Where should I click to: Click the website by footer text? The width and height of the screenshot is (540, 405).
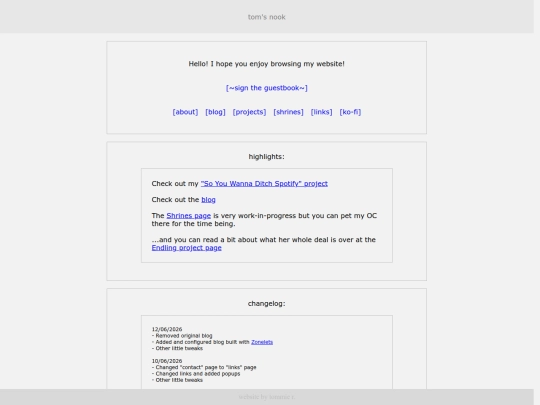(267, 397)
